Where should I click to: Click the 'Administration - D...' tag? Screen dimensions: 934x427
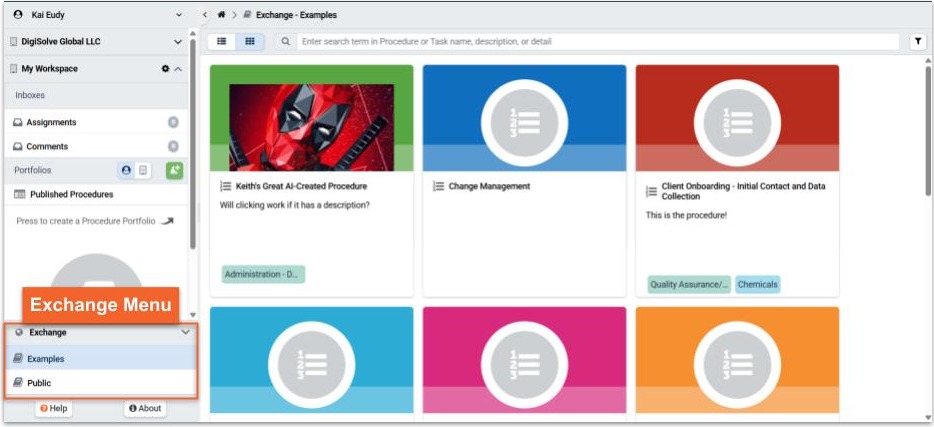tap(263, 275)
